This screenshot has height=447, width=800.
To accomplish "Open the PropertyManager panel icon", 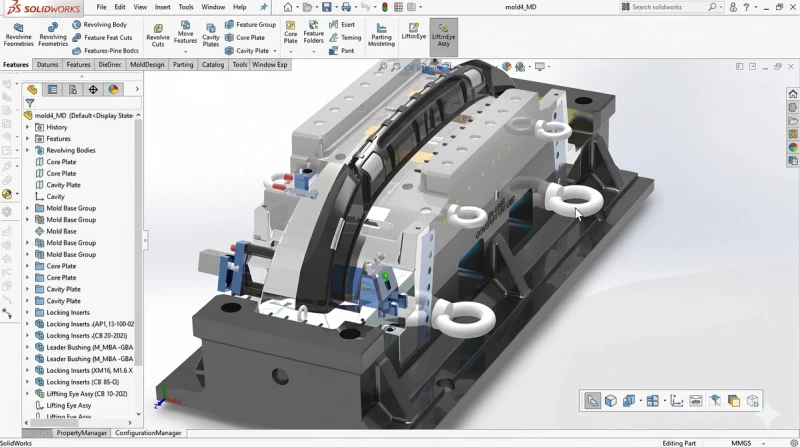I will [x=53, y=89].
